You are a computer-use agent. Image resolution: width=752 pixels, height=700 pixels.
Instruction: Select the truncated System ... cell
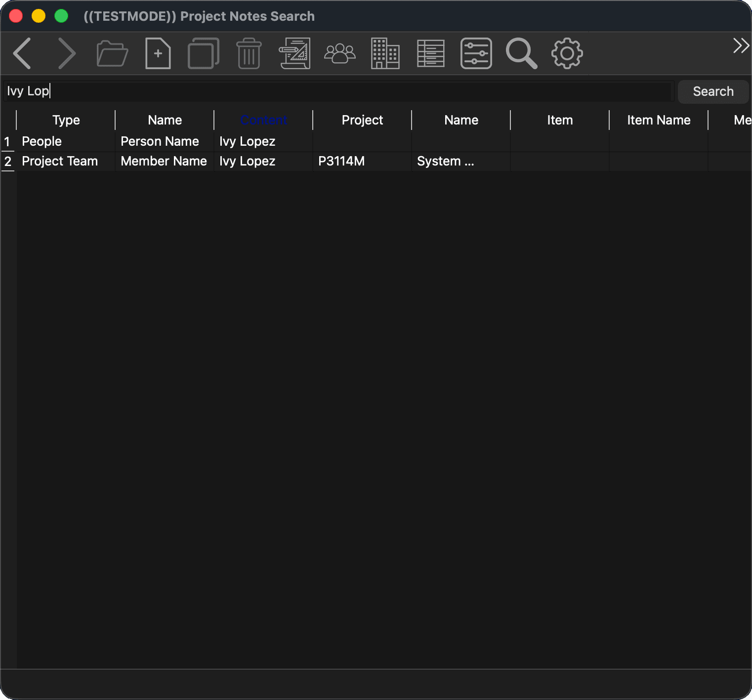(461, 162)
